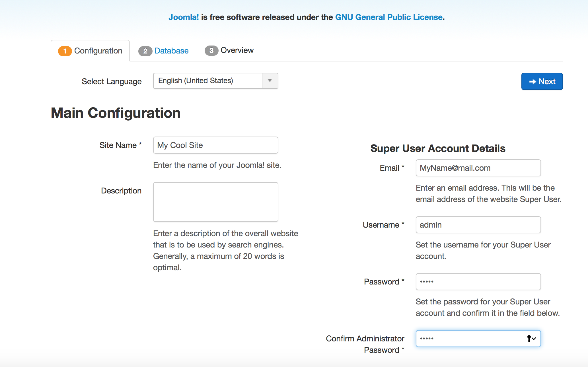588x367 pixels.
Task: Click 'Enter the name of your Joomla! site.' text
Action: (217, 165)
